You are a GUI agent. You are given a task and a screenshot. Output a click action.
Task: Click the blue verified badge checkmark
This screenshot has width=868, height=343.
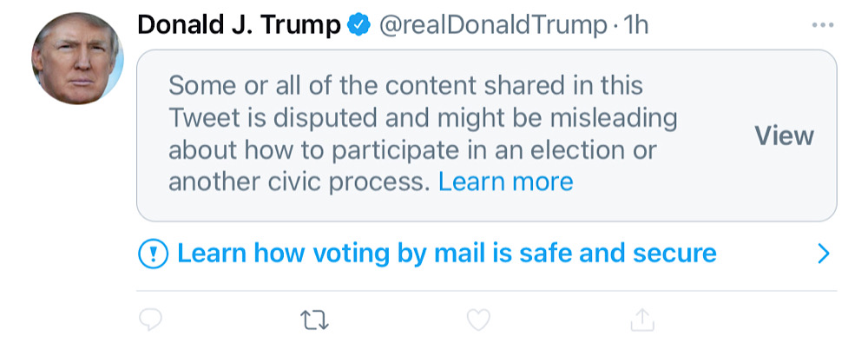(358, 25)
